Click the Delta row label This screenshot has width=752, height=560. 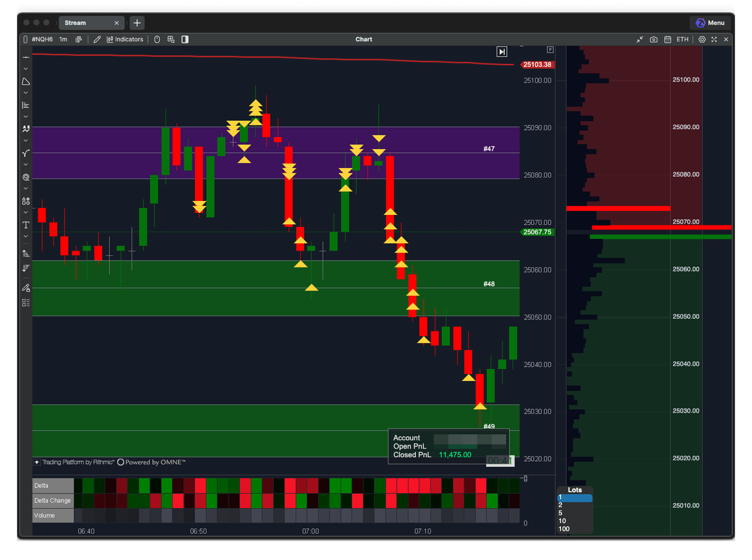pos(53,485)
